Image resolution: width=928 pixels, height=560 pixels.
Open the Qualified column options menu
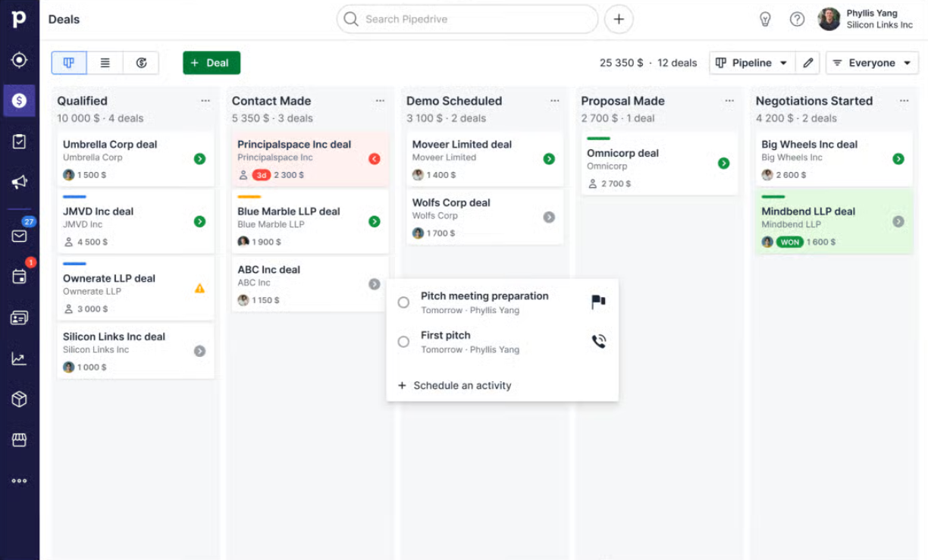coord(205,99)
